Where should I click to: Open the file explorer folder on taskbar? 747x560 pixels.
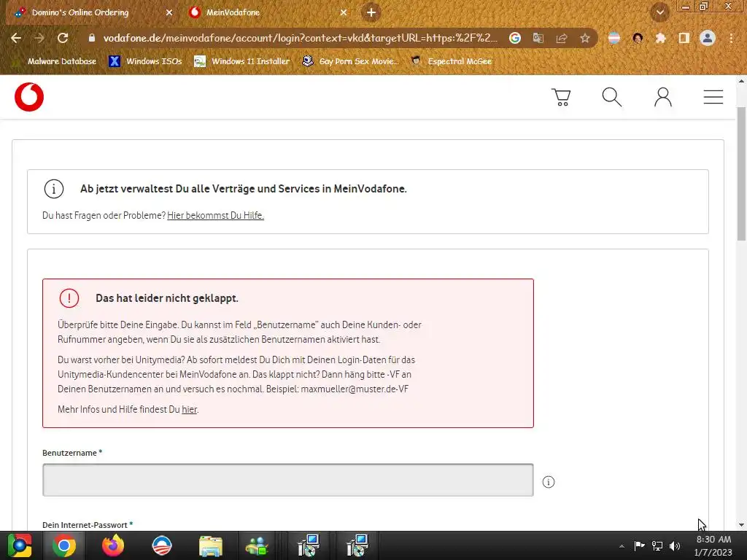[x=211, y=546]
